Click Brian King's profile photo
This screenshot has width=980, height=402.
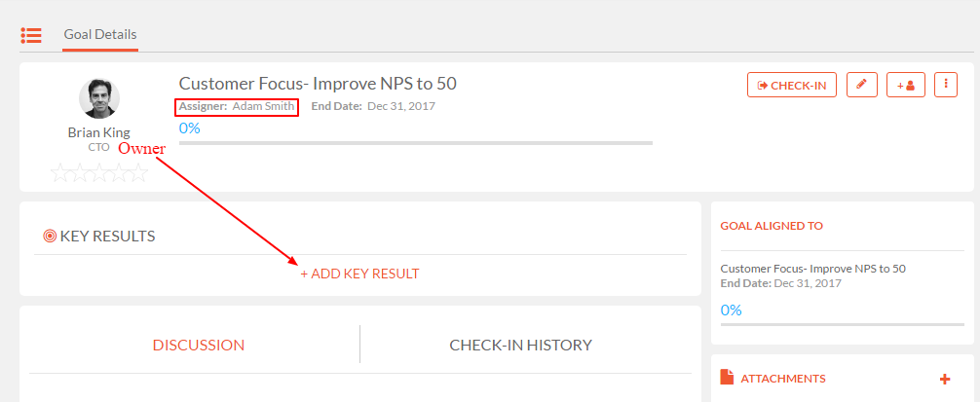click(x=99, y=98)
